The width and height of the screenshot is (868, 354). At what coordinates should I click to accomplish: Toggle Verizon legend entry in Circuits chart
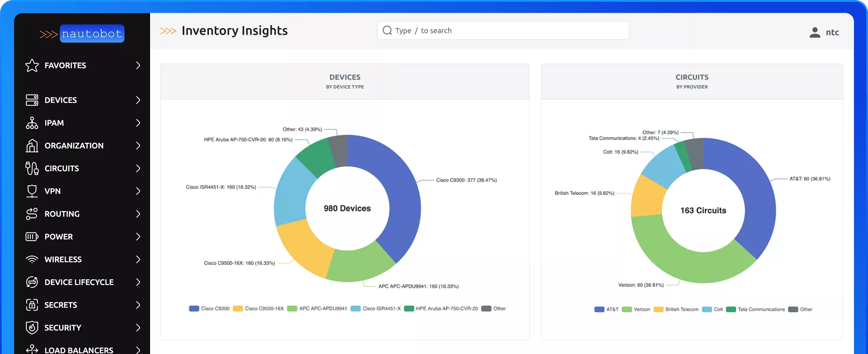(x=636, y=310)
